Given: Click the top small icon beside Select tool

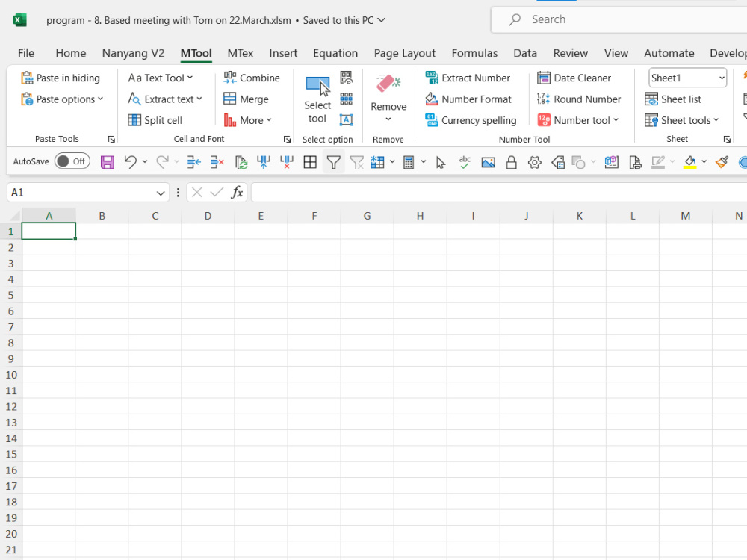Looking at the screenshot, I should coord(347,78).
